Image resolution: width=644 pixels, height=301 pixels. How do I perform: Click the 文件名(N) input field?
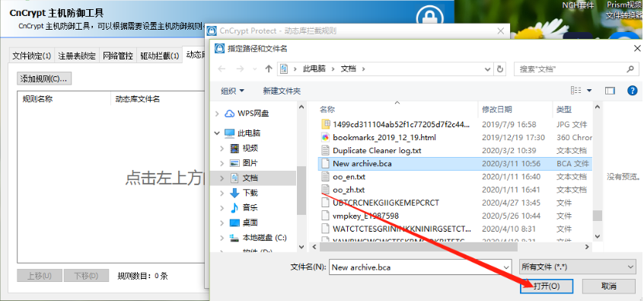(416, 267)
